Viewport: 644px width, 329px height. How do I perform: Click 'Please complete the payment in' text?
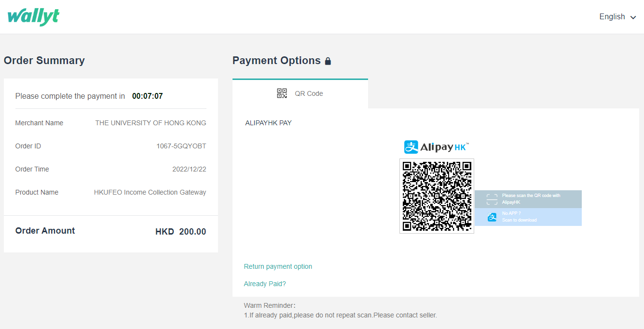[x=70, y=96]
